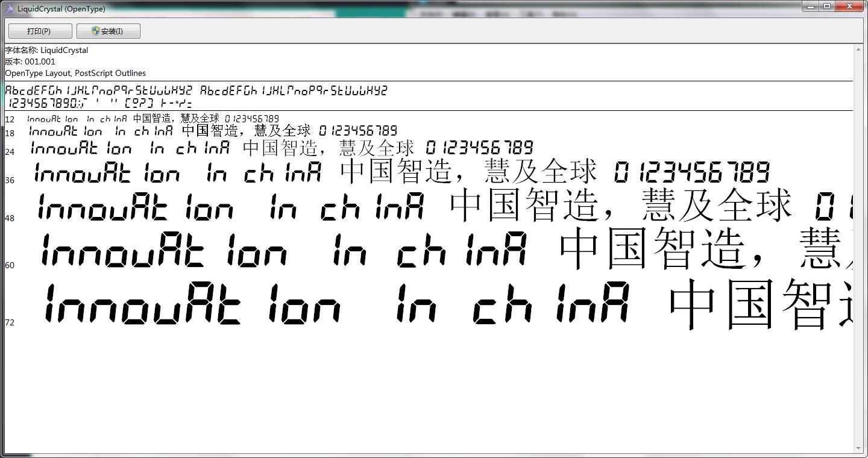The image size is (868, 458).
Task: Minimize the LiquidCrystal preview window
Action: coord(810,6)
